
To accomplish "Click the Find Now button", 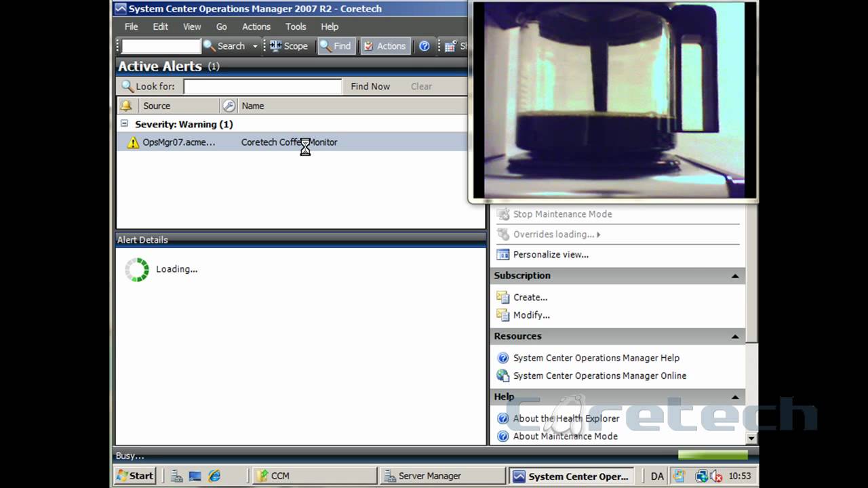I will [370, 86].
